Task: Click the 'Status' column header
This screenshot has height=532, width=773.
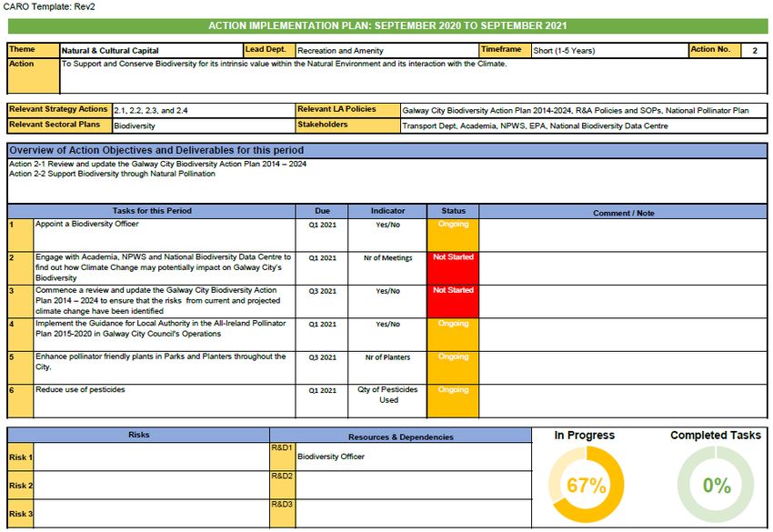Action: coord(453,211)
